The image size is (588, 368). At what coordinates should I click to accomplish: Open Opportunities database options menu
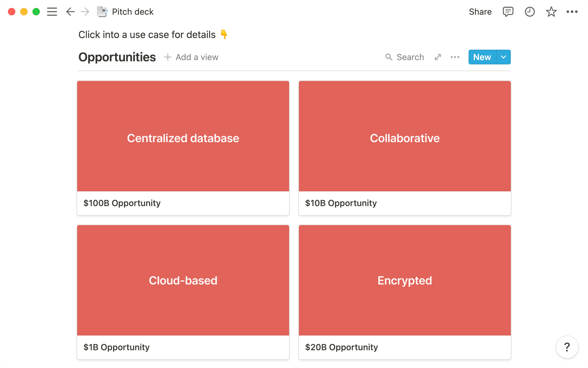click(455, 57)
